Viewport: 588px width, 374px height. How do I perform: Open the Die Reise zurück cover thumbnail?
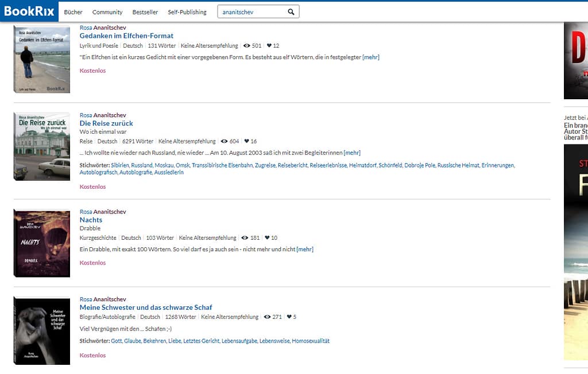(x=41, y=146)
